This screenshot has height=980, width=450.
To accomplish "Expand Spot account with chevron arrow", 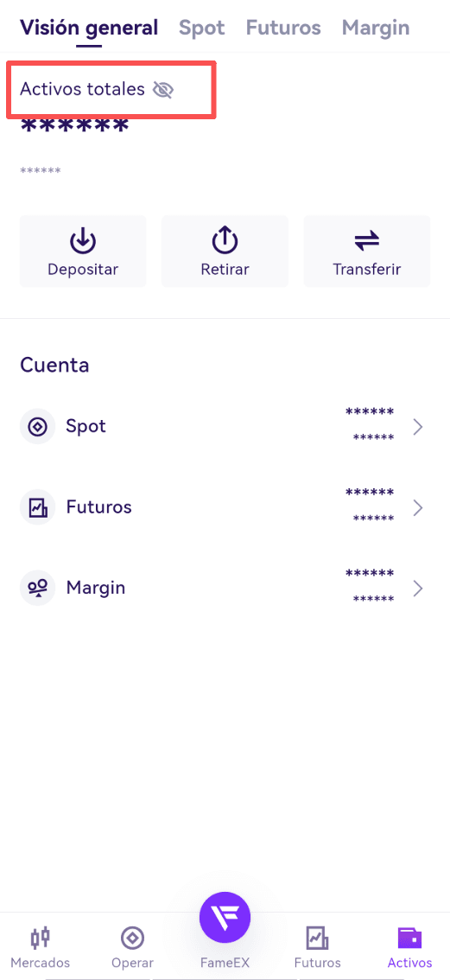I will 418,427.
